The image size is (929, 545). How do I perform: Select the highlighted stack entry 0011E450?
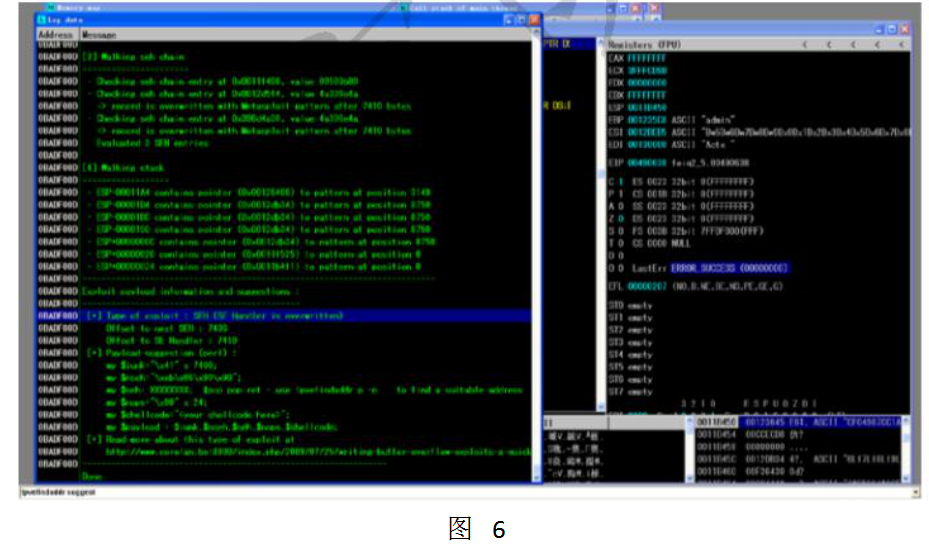[x=798, y=422]
